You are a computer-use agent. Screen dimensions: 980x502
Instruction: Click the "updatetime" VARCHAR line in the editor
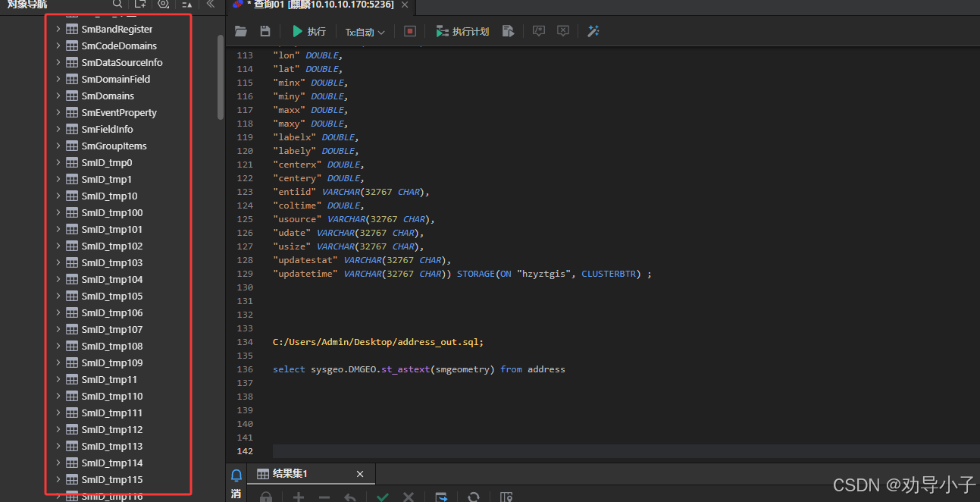pyautogui.click(x=462, y=274)
